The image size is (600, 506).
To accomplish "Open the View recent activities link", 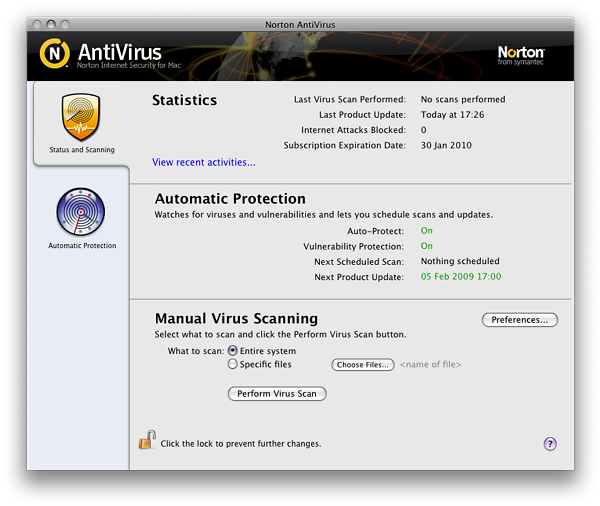I will pos(203,162).
